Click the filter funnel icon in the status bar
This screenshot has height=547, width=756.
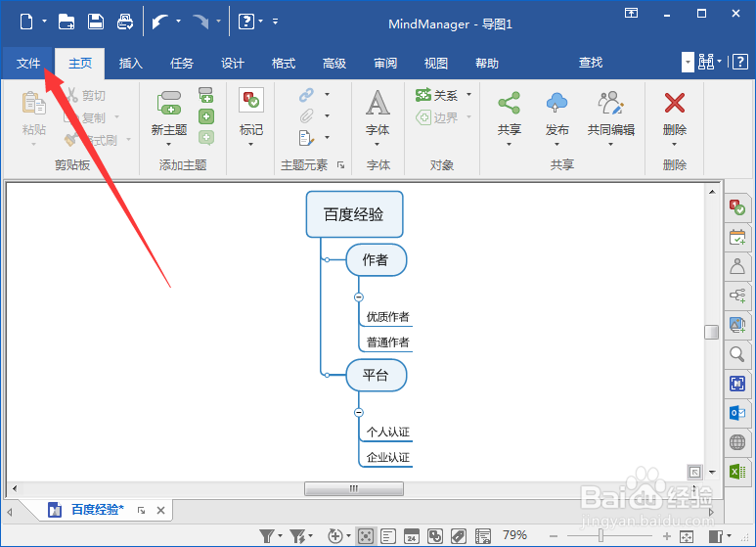point(267,535)
